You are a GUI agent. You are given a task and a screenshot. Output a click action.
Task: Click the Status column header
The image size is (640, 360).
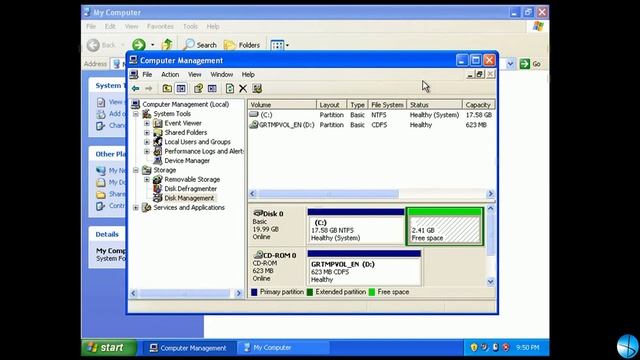(x=434, y=104)
